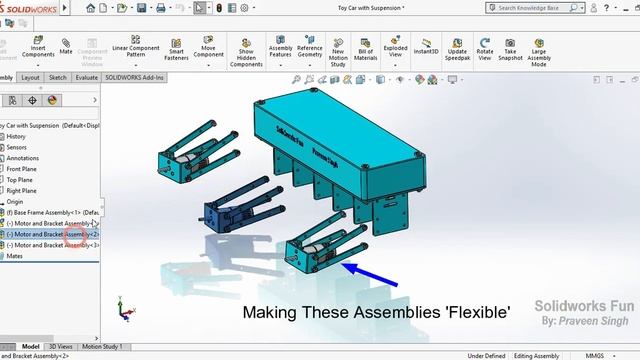Open Edit Appearance color sphere icon

tap(419, 80)
